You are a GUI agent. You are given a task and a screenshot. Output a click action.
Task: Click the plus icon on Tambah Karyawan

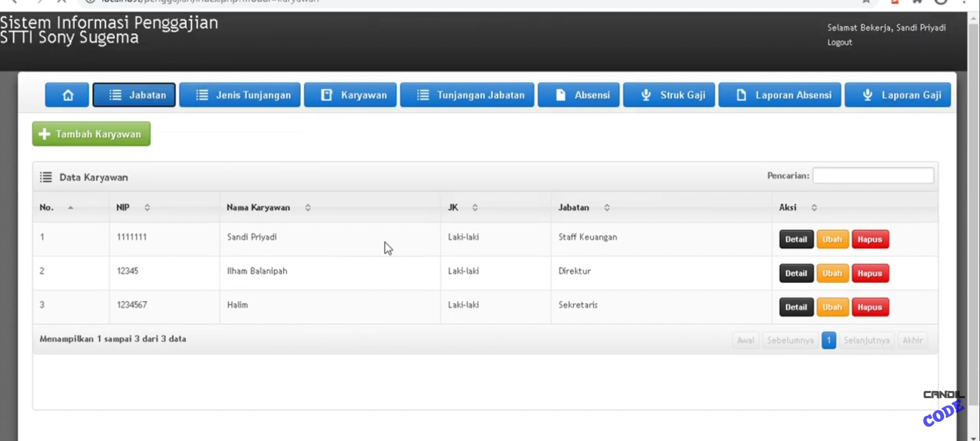click(44, 134)
